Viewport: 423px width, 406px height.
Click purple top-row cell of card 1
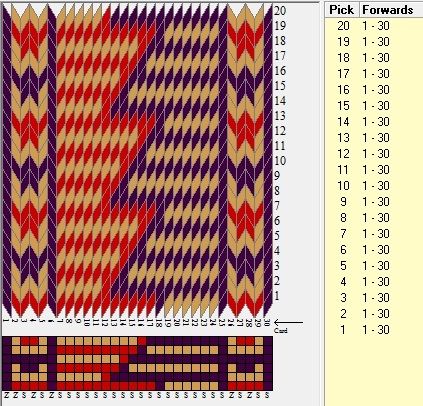pos(7,341)
